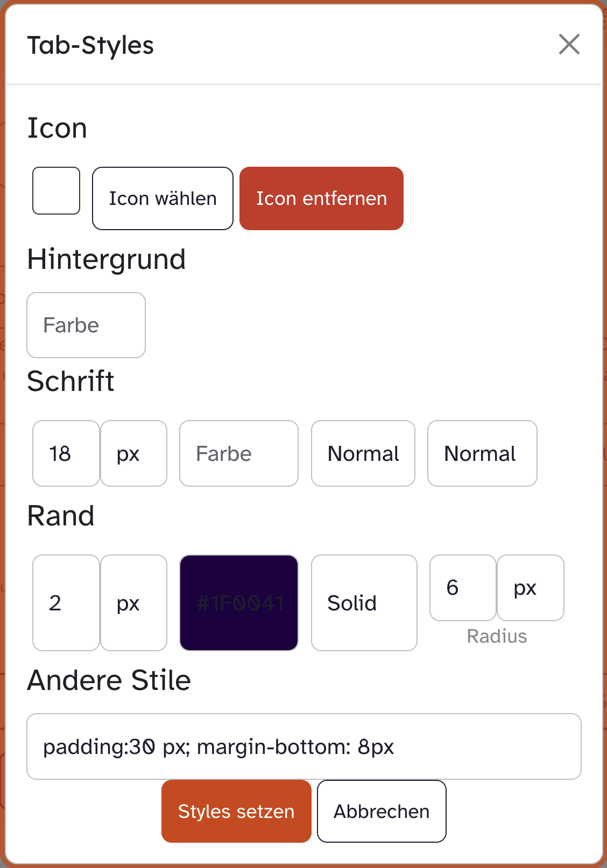Open the Rand width unit px dropdown
The height and width of the screenshot is (868, 607).
click(133, 603)
